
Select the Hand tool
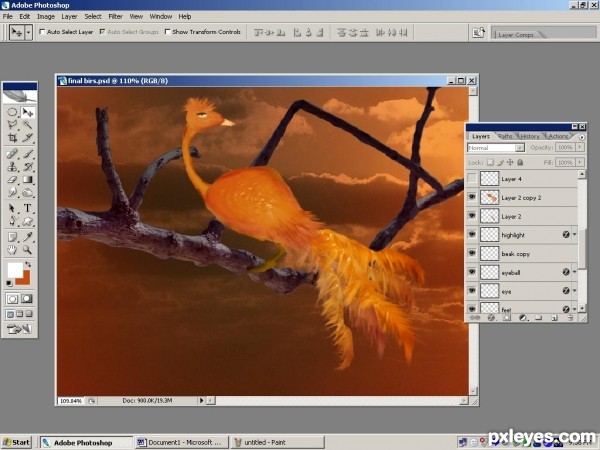click(x=12, y=250)
